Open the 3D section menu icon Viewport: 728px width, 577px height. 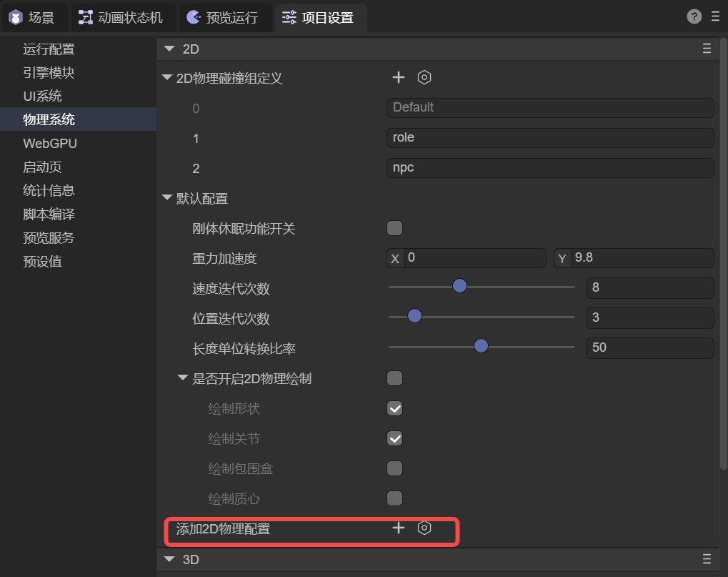[707, 558]
